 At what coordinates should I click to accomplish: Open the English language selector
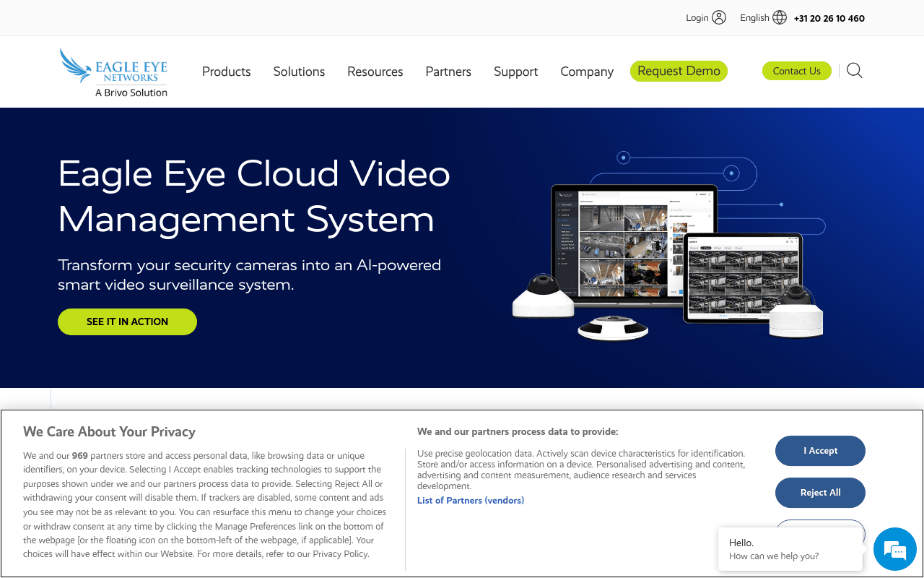pos(754,18)
